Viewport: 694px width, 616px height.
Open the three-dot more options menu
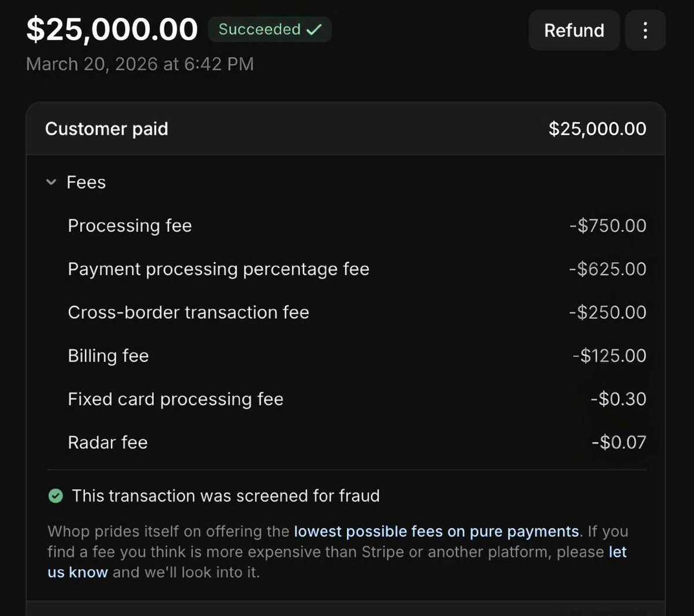(x=645, y=30)
